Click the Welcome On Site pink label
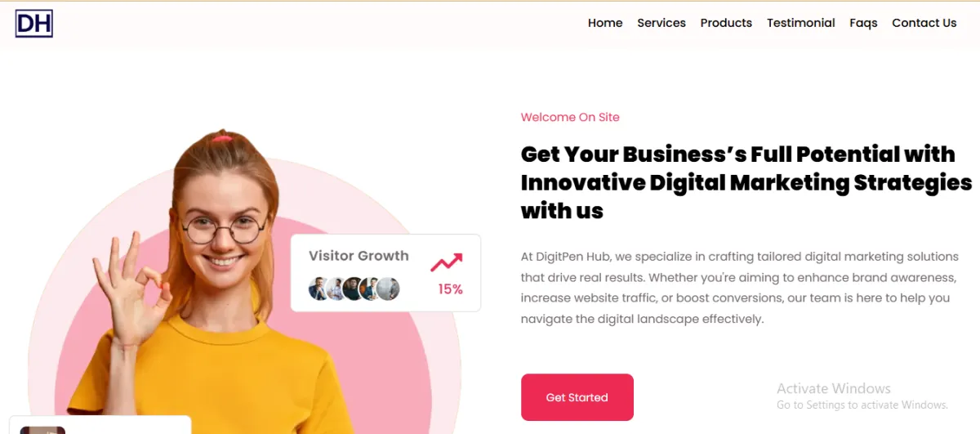 coord(570,117)
